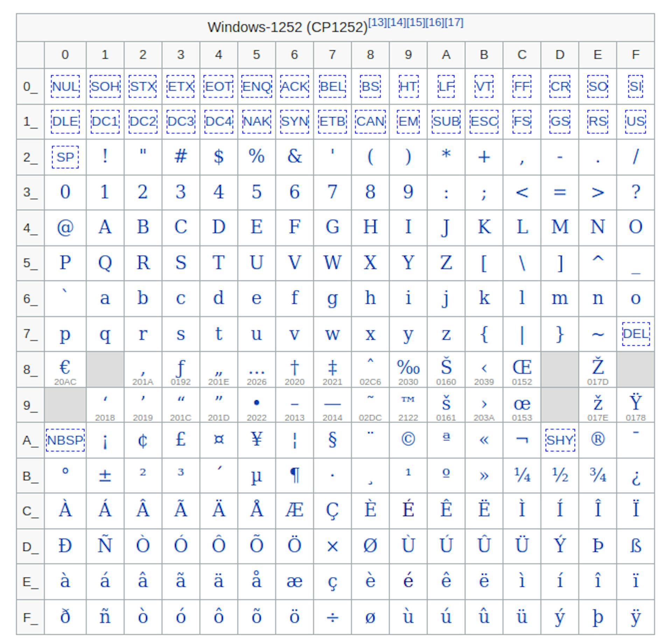Click the backslash \ character
Viewport: 672px width, 642px height.
click(522, 263)
